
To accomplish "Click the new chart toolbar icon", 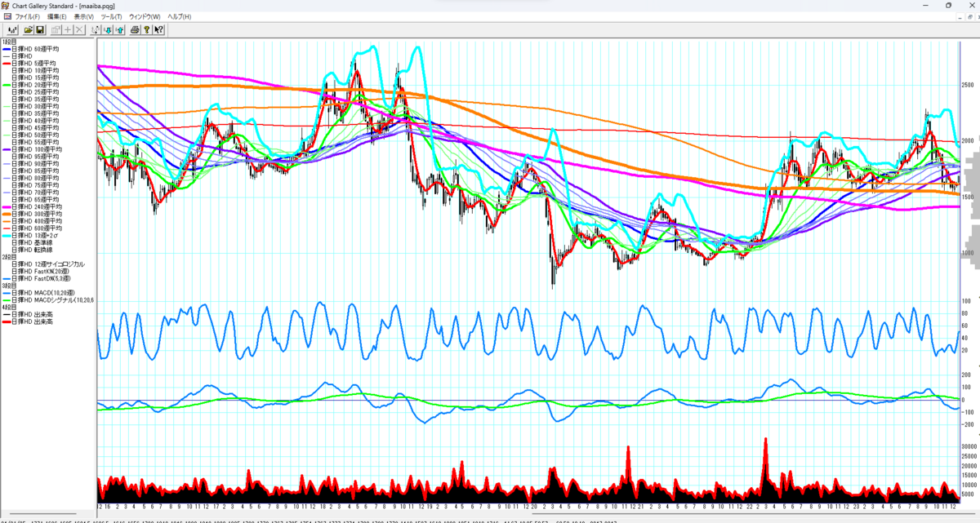I will (13, 30).
